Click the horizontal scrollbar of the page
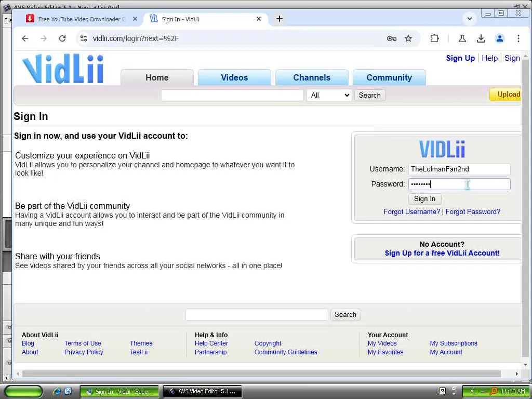The image size is (532, 399). click(x=261, y=374)
